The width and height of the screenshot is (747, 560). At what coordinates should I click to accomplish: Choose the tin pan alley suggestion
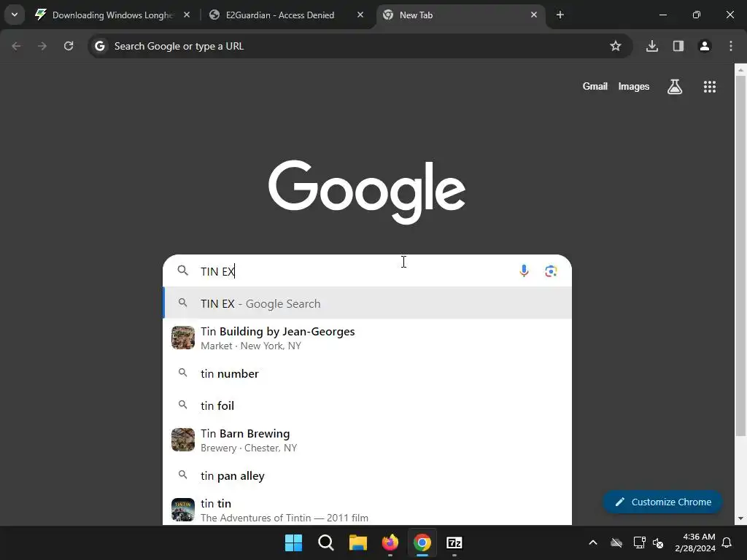tap(368, 475)
